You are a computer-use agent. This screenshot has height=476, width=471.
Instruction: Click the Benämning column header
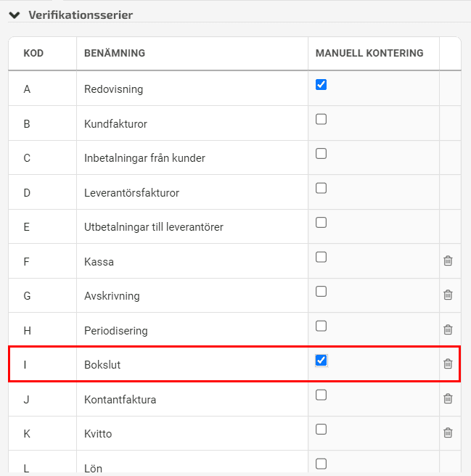[115, 53]
